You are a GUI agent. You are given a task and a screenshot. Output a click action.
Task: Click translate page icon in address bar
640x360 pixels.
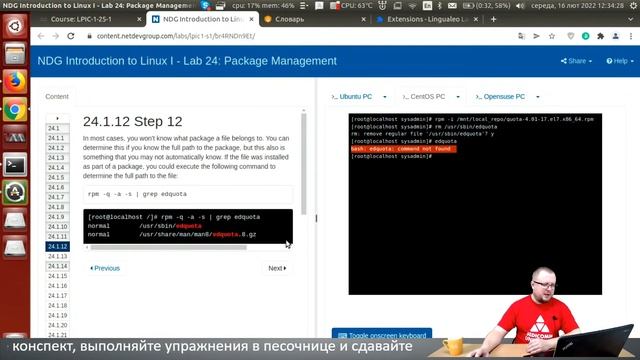click(521, 36)
